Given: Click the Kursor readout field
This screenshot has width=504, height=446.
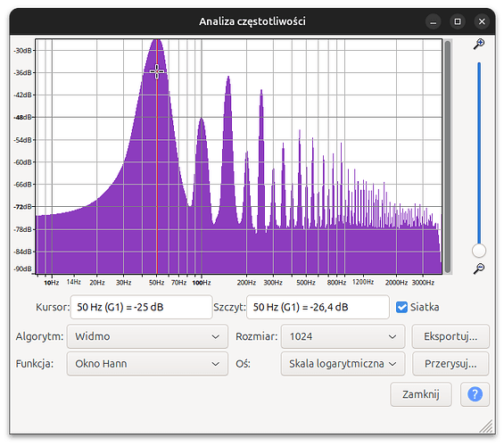Looking at the screenshot, I should [x=141, y=307].
